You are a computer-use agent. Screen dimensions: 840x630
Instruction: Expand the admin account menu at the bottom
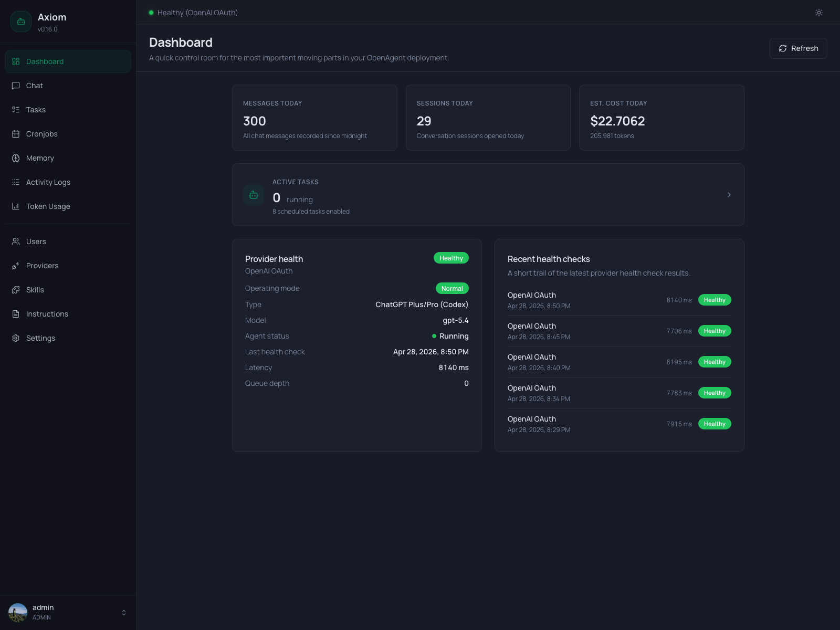pos(124,612)
